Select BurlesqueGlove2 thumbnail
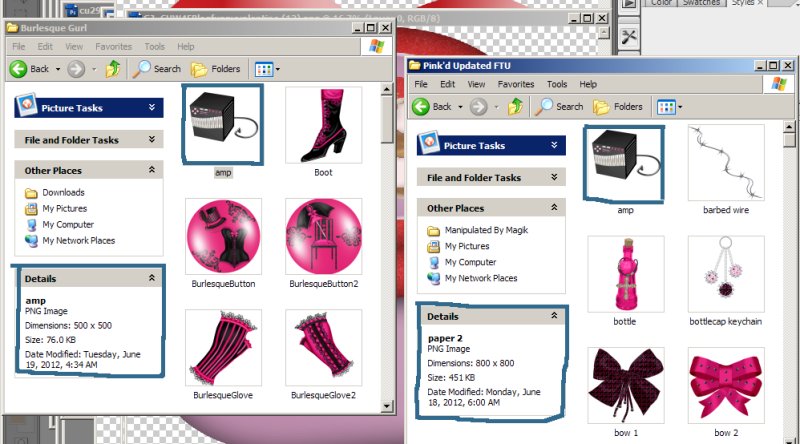The image size is (800, 444). [x=323, y=347]
